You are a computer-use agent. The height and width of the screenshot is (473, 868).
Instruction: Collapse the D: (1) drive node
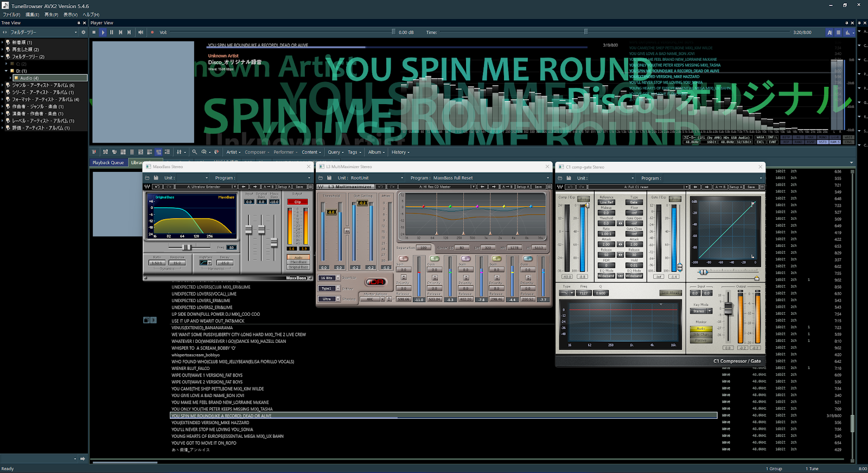click(7, 71)
